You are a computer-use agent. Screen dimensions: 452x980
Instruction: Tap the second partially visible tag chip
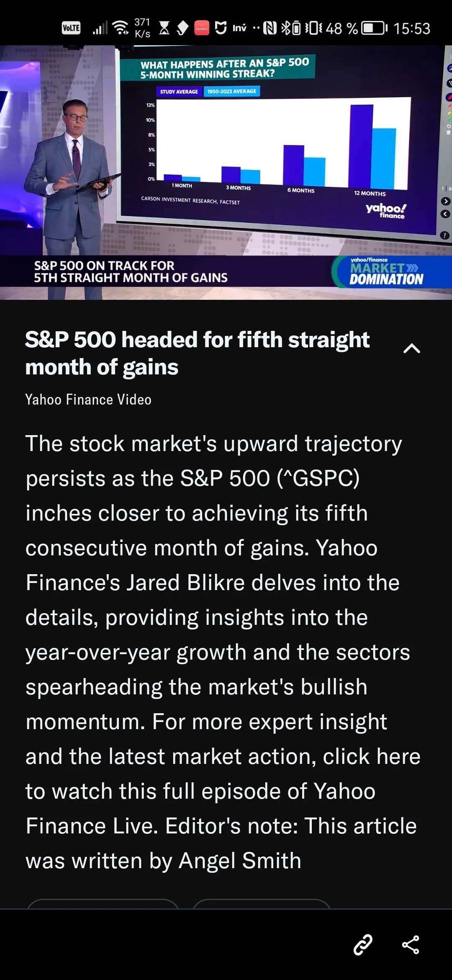(x=262, y=904)
